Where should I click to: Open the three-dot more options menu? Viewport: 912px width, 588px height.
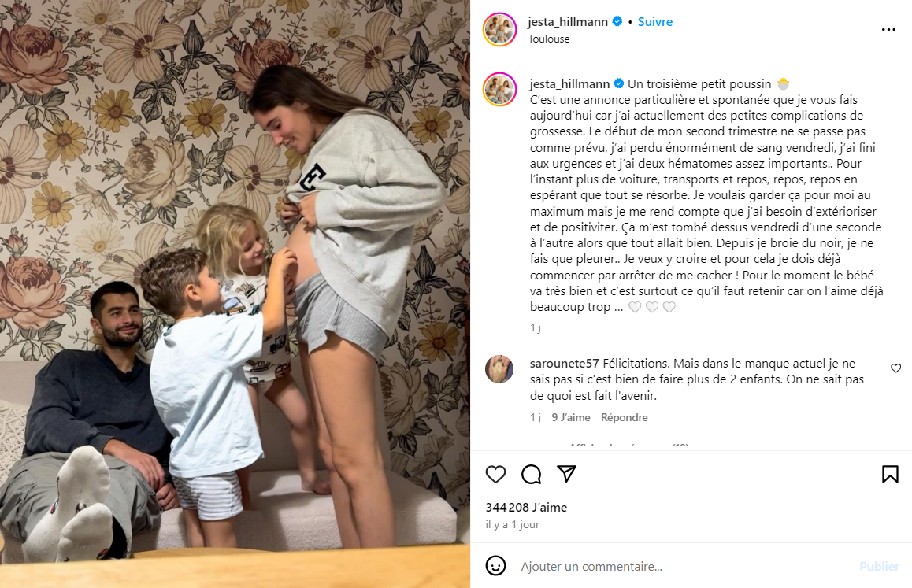coord(888,29)
